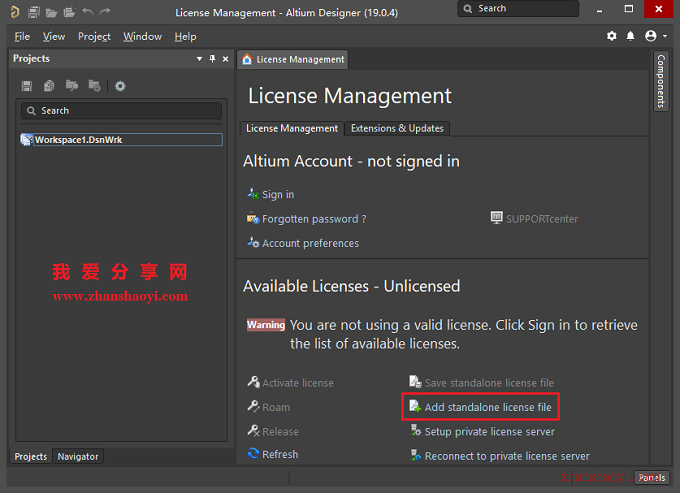Open the notifications bell icon
Viewport: 680px width, 493px height.
(x=631, y=36)
